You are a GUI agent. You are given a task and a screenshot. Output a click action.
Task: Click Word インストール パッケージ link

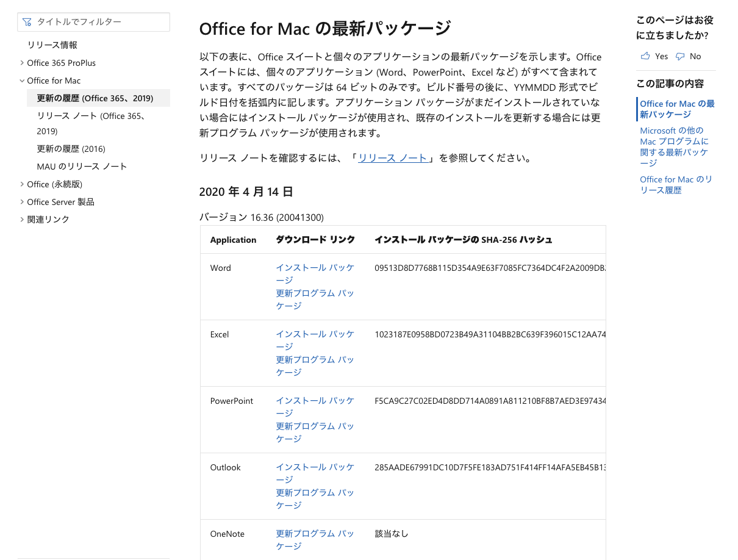pos(315,274)
